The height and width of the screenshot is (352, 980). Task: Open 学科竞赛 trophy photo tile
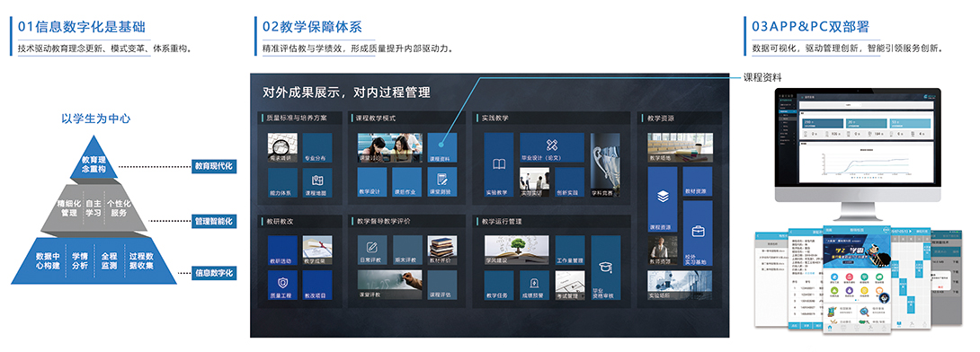pyautogui.click(x=605, y=165)
